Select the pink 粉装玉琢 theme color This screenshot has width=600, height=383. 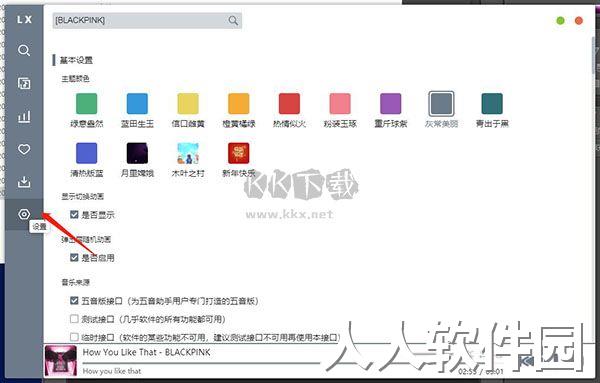340,103
